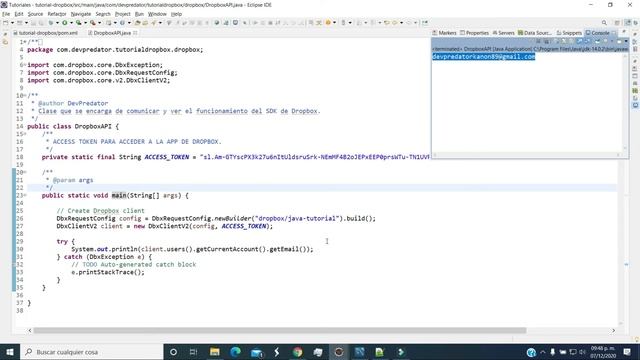
Task: Open the Help menu
Action: tap(176, 14)
